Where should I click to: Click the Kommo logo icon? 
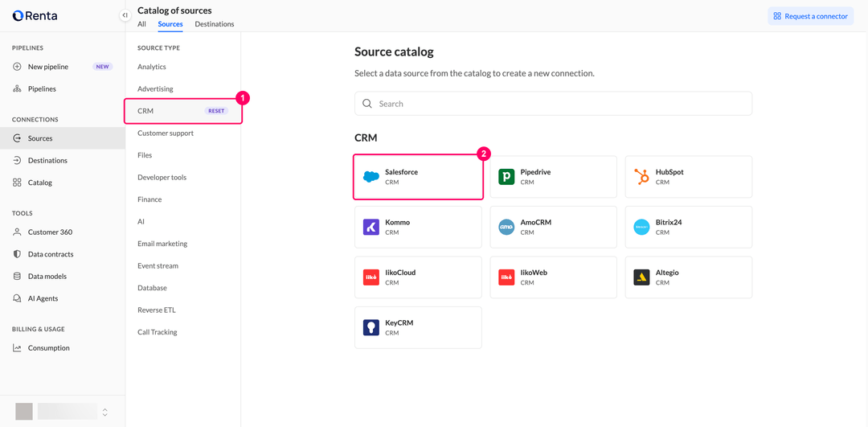coord(371,227)
